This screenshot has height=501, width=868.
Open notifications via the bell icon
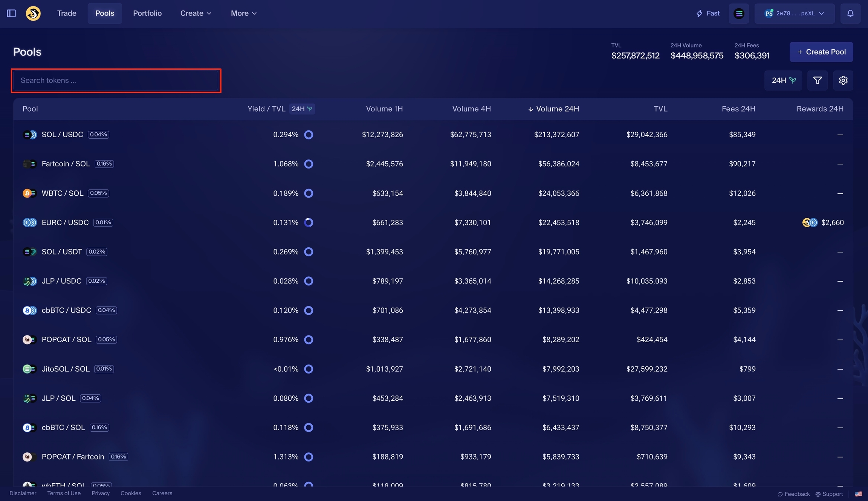click(x=850, y=13)
